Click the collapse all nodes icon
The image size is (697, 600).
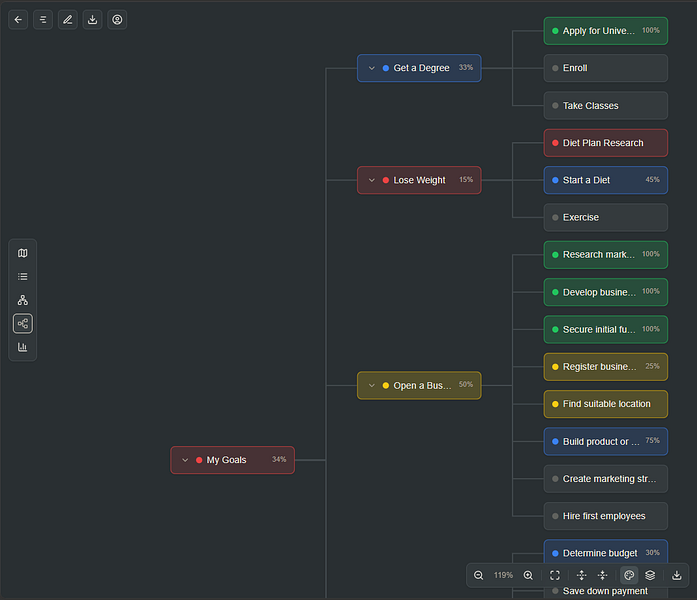602,575
